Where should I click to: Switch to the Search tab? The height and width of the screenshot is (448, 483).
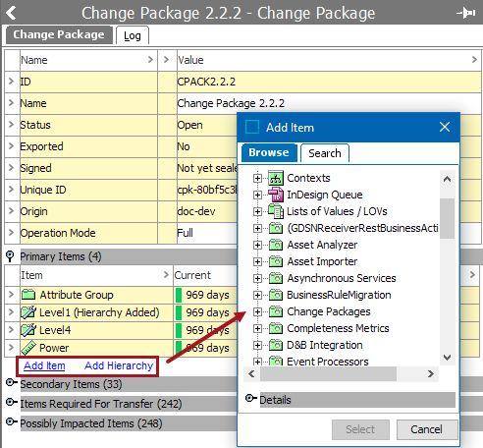coord(325,153)
